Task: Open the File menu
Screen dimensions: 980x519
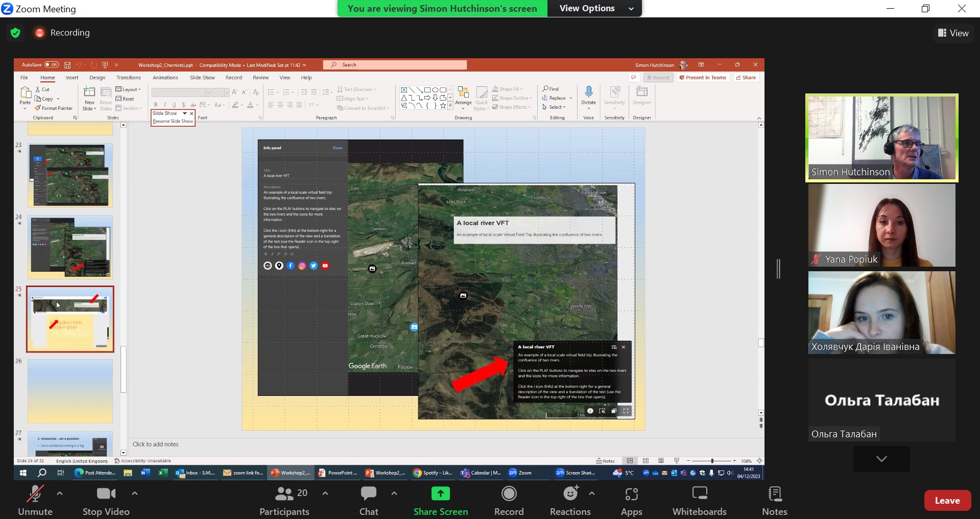Action: (x=24, y=78)
